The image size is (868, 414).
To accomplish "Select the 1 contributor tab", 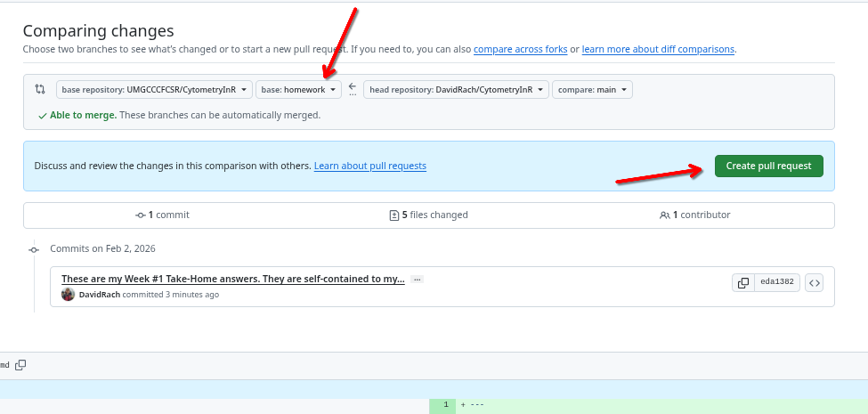I will point(694,215).
